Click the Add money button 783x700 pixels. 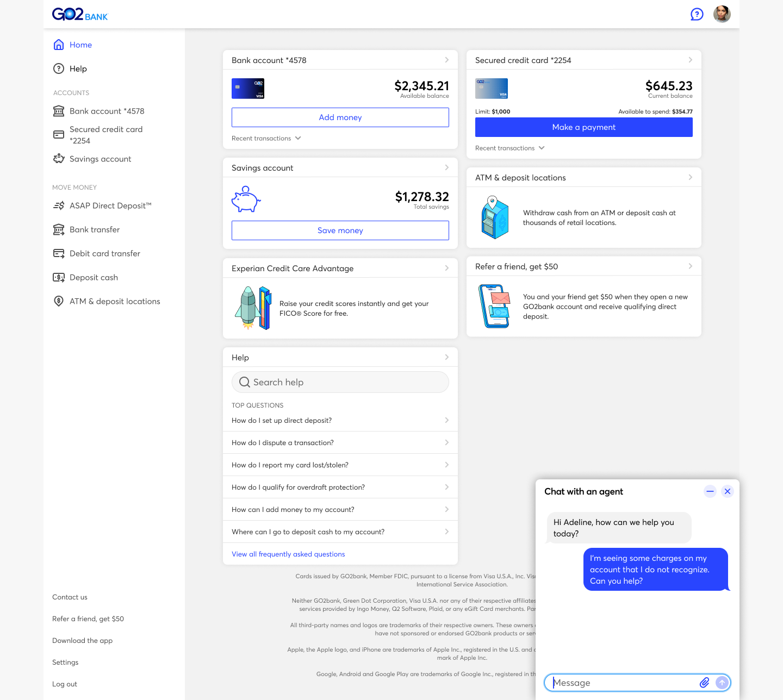coord(340,117)
